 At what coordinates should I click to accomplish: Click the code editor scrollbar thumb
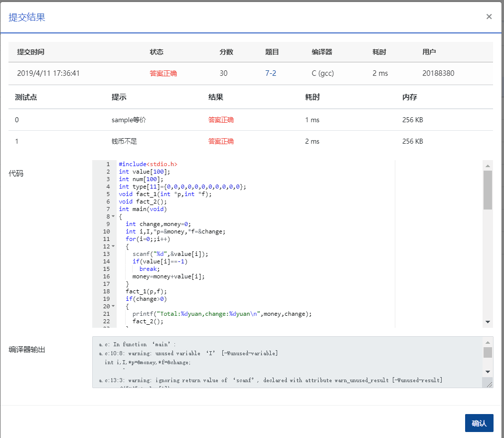point(488,190)
